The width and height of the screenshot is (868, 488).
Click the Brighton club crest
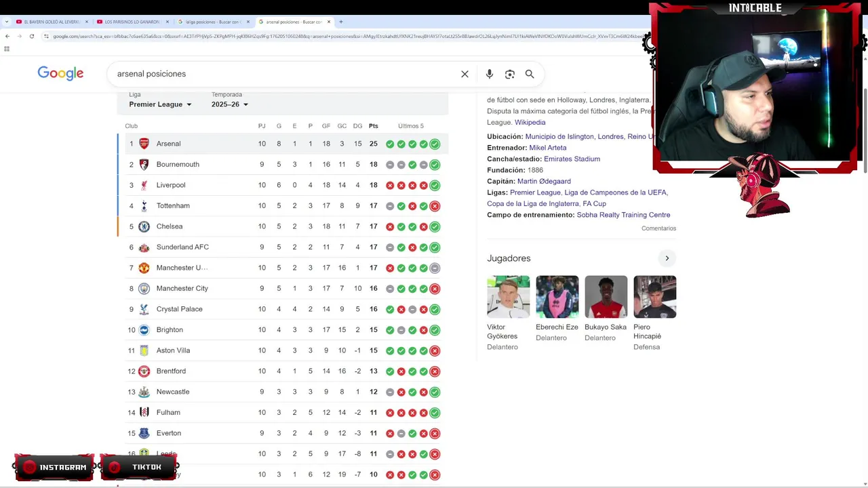(x=144, y=330)
